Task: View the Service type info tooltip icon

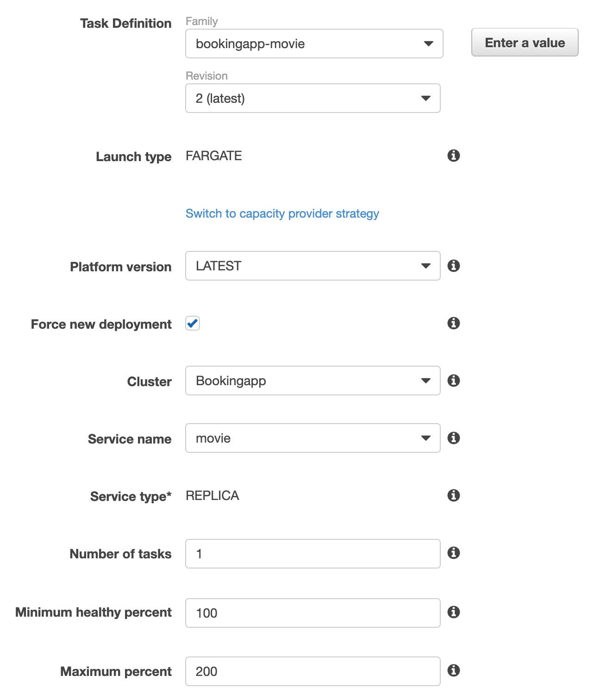Action: click(454, 495)
